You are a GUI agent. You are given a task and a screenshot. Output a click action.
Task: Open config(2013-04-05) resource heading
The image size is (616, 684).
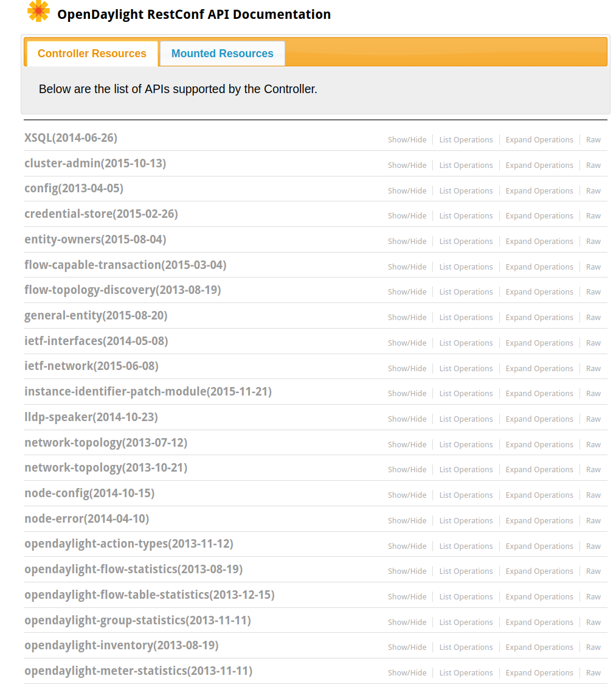coord(74,189)
